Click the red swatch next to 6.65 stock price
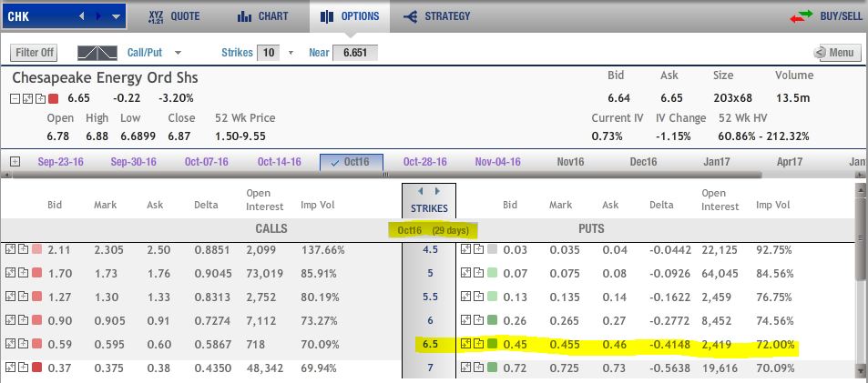This screenshot has height=383, width=868. tap(53, 99)
